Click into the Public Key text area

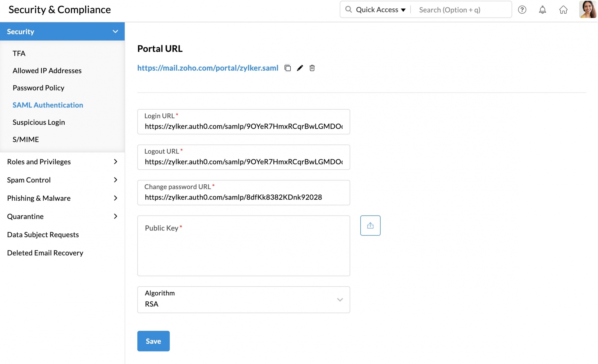coord(243,251)
